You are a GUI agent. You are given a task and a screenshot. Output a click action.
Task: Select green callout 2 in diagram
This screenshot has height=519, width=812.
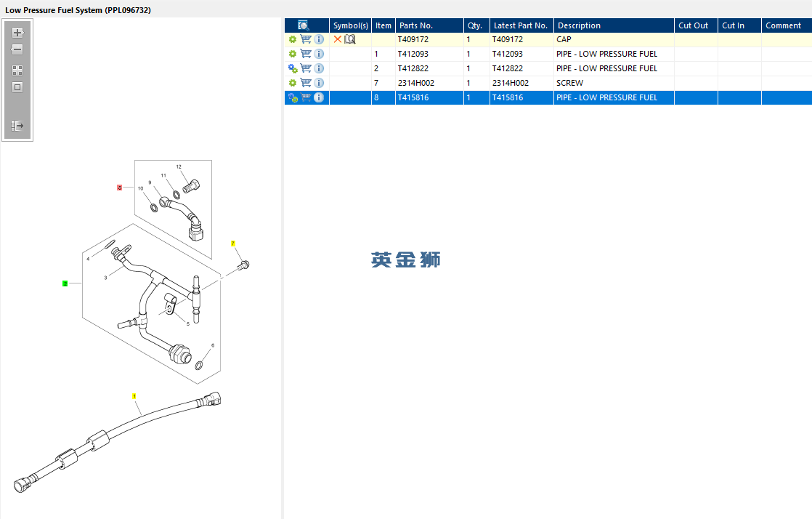point(65,283)
